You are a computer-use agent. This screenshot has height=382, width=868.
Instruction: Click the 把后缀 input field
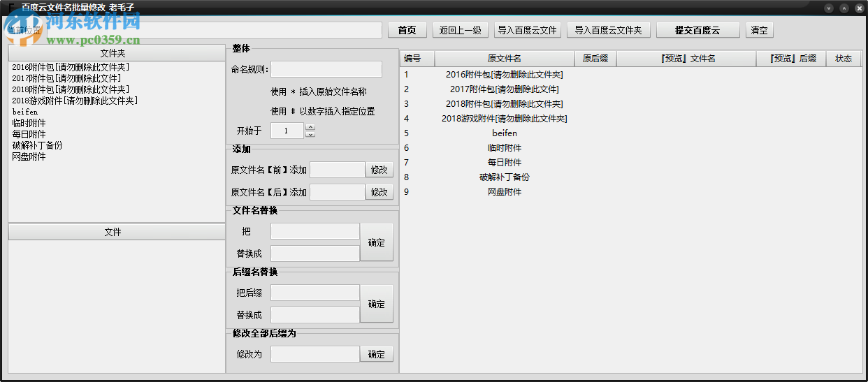tap(315, 293)
